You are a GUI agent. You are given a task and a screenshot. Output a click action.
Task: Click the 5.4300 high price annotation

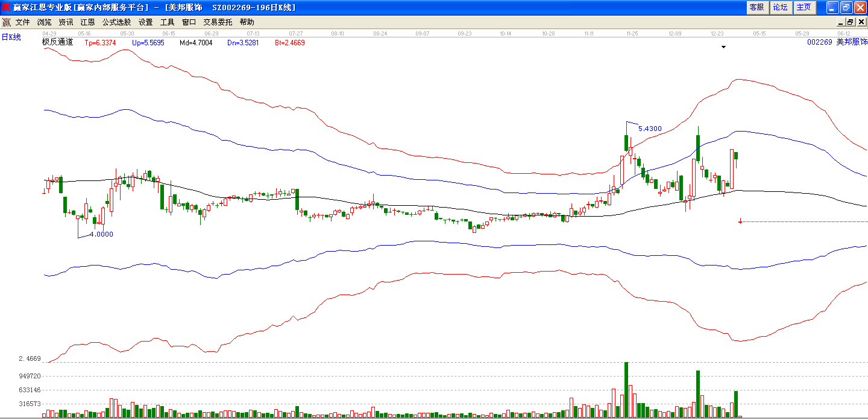pos(650,129)
